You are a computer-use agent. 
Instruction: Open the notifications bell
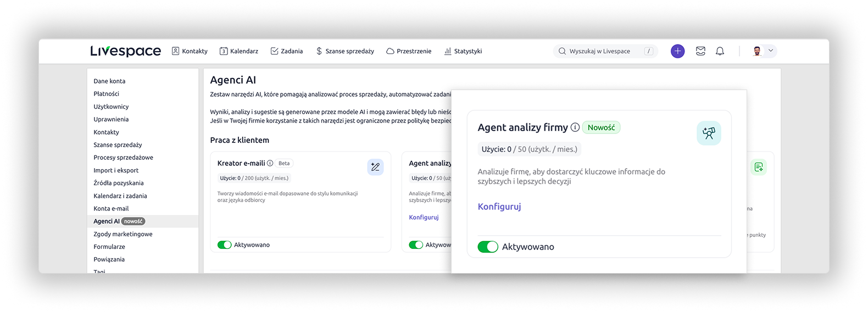point(720,51)
